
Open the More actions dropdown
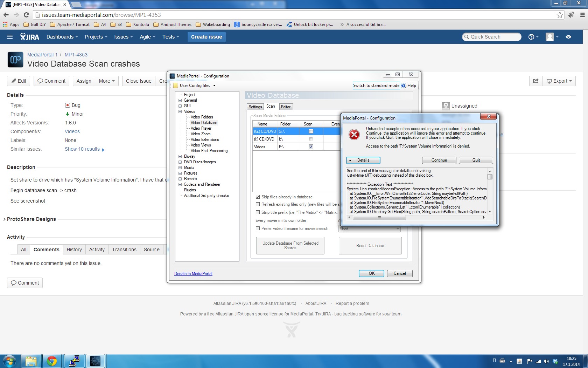pyautogui.click(x=107, y=81)
